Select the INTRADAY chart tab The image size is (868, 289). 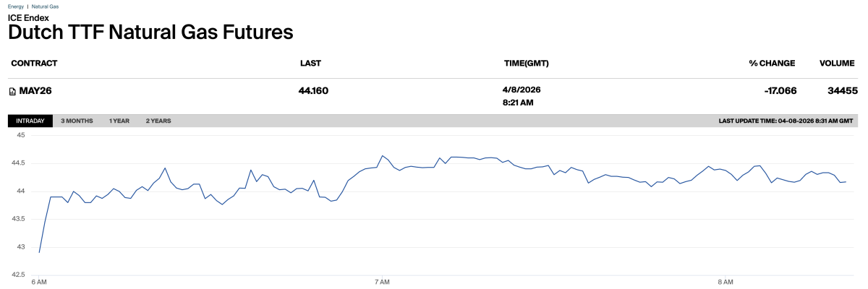pos(30,121)
